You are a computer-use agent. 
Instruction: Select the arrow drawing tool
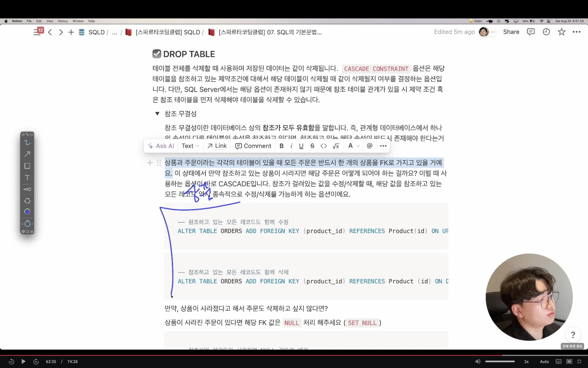point(27,154)
